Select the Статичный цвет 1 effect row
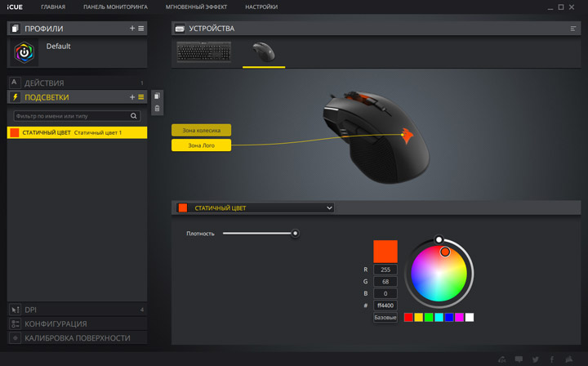This screenshot has width=588, height=366. pyautogui.click(x=77, y=132)
